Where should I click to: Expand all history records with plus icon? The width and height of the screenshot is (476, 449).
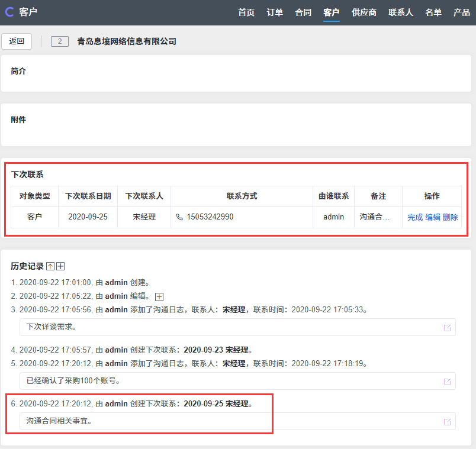click(x=60, y=266)
